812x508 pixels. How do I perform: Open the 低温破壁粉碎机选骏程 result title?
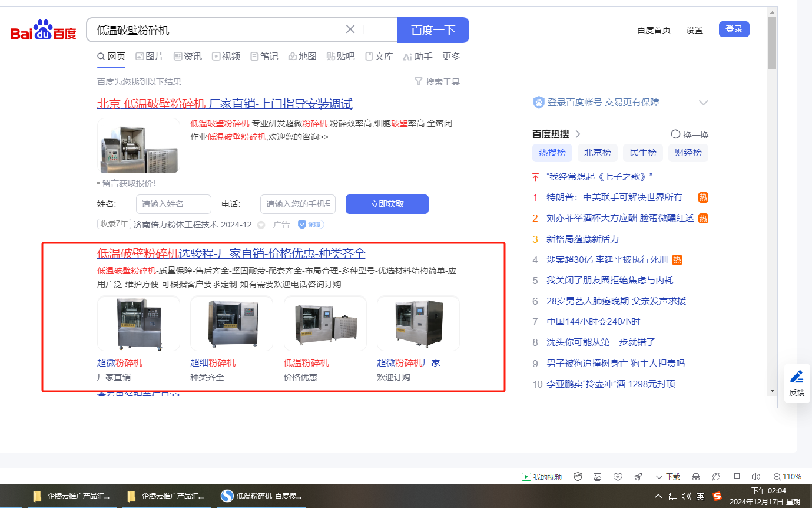[231, 253]
